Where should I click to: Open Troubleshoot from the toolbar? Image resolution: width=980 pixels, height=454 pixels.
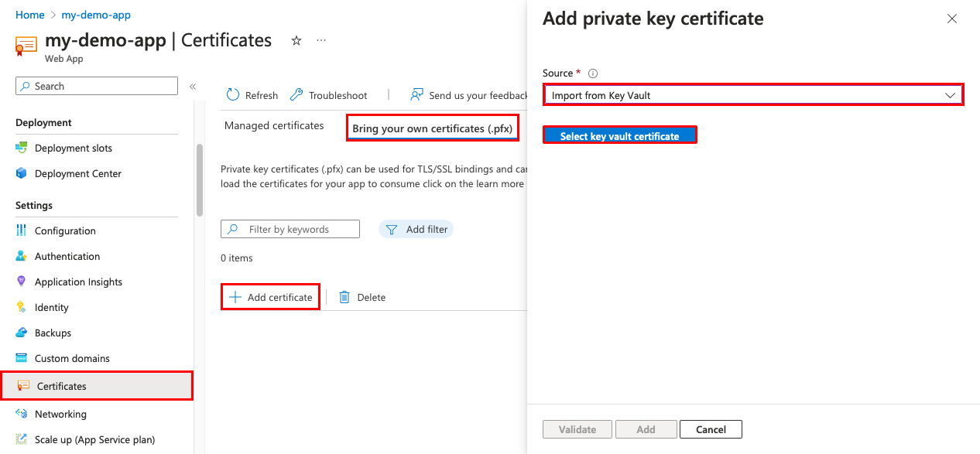[295, 94]
